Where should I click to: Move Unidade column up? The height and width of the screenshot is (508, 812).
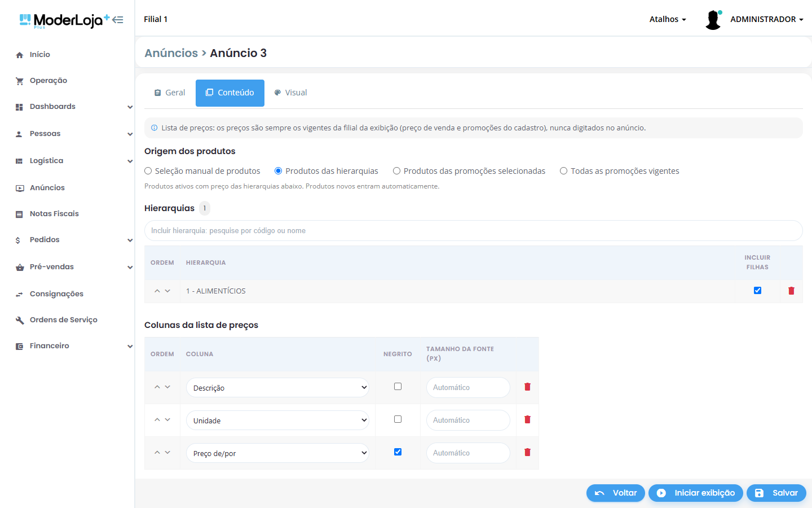point(157,419)
